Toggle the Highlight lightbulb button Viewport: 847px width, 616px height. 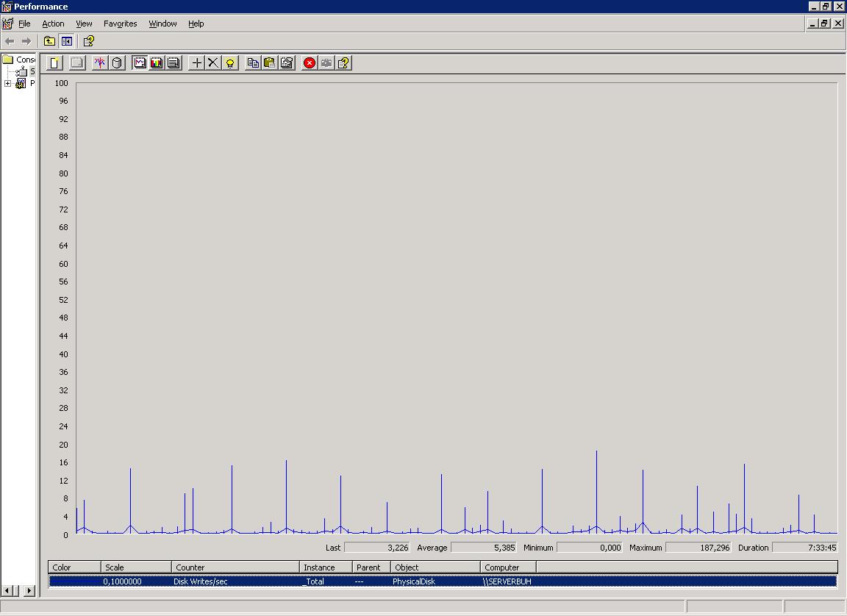(x=230, y=63)
